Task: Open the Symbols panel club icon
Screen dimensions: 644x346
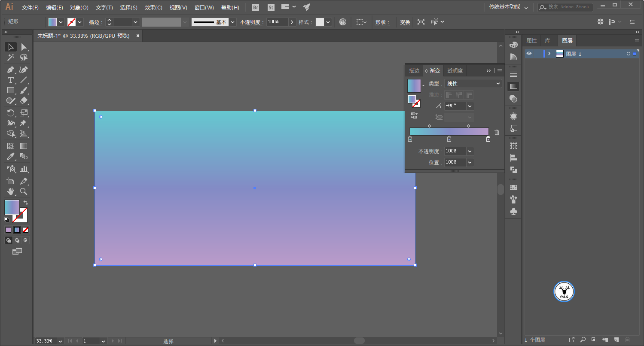Action: [x=513, y=211]
